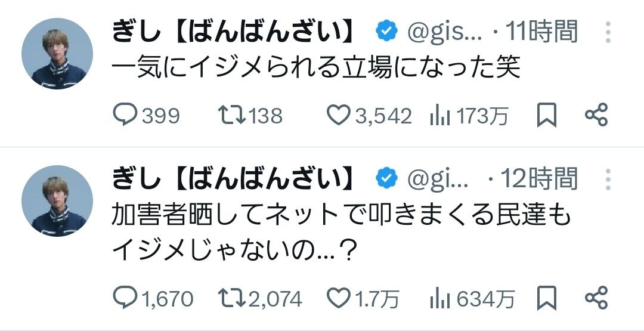Bookmark the bottom tweet

pos(546,297)
